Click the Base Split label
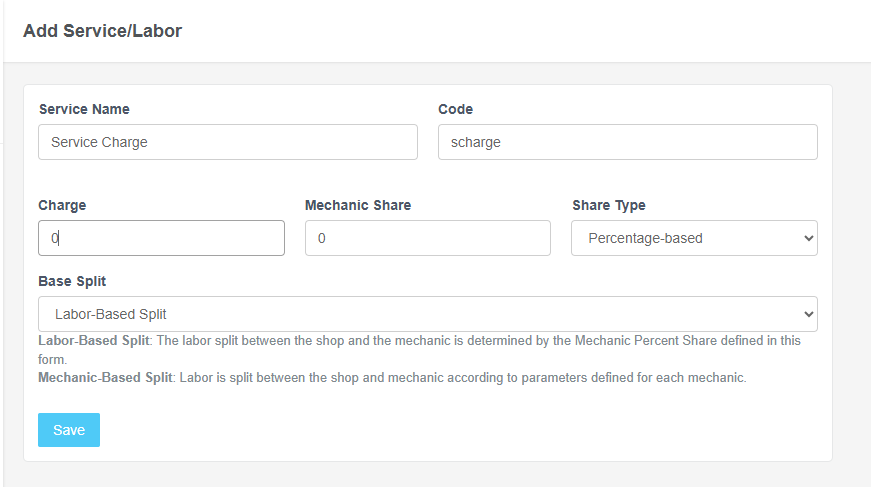871x487 pixels. (x=72, y=281)
